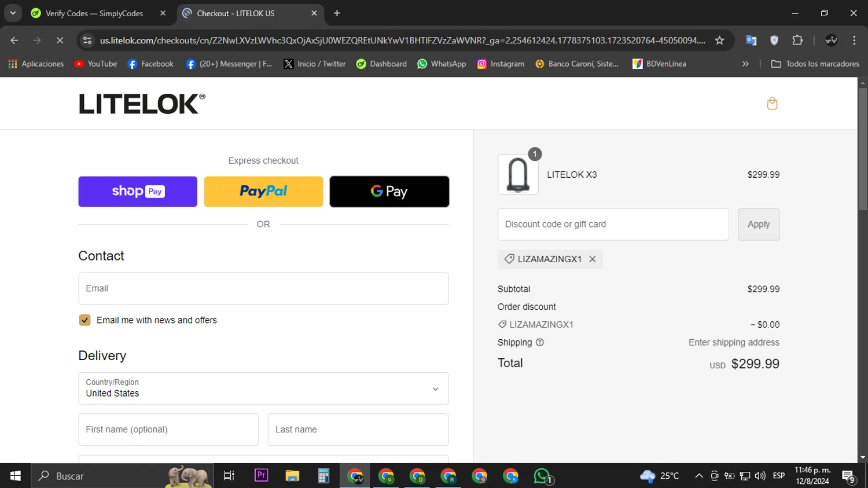Click the Last name field
This screenshot has width=868, height=488.
358,430
